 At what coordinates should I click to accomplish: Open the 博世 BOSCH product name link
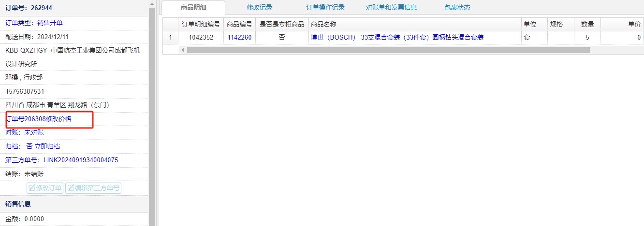click(397, 37)
